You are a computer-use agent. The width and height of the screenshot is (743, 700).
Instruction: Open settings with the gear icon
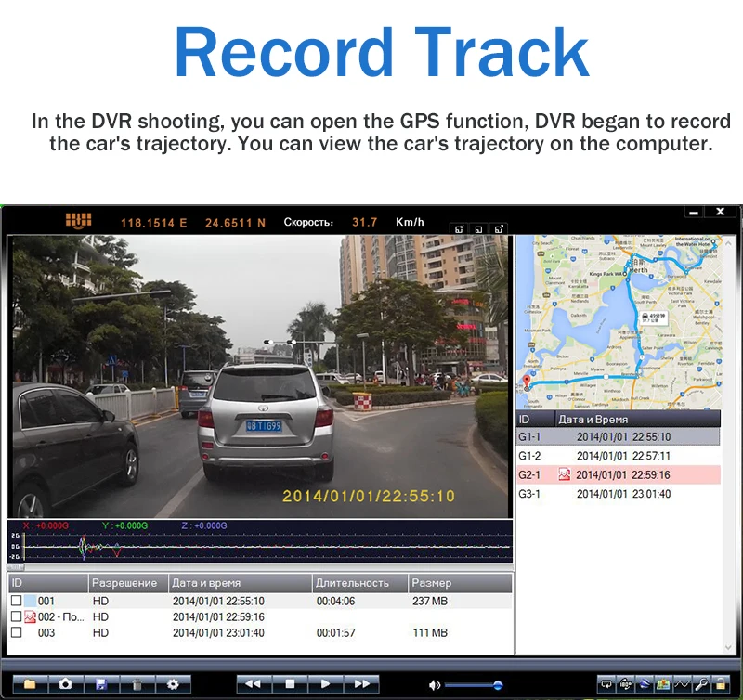click(x=173, y=684)
